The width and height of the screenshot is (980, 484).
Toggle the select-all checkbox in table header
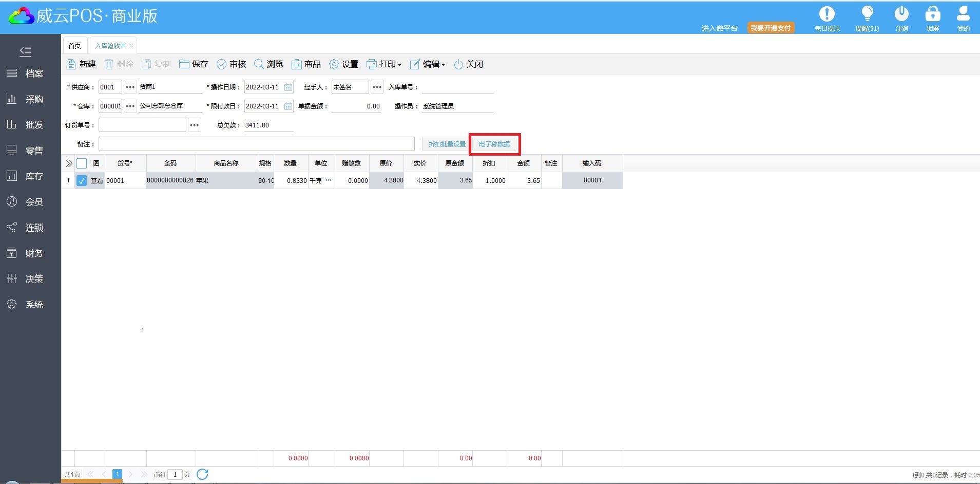click(82, 163)
